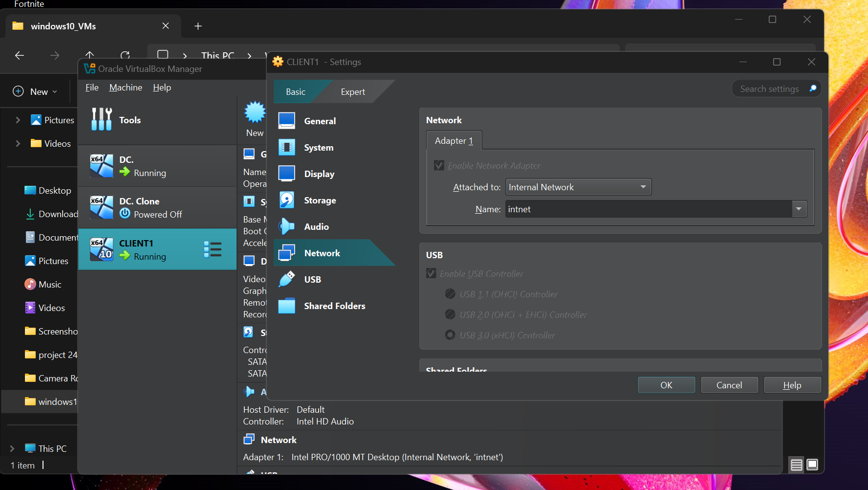Select USB 2.0 (OHCI + EHCI) Controller option
Viewport: 868px width, 490px height.
coord(450,314)
